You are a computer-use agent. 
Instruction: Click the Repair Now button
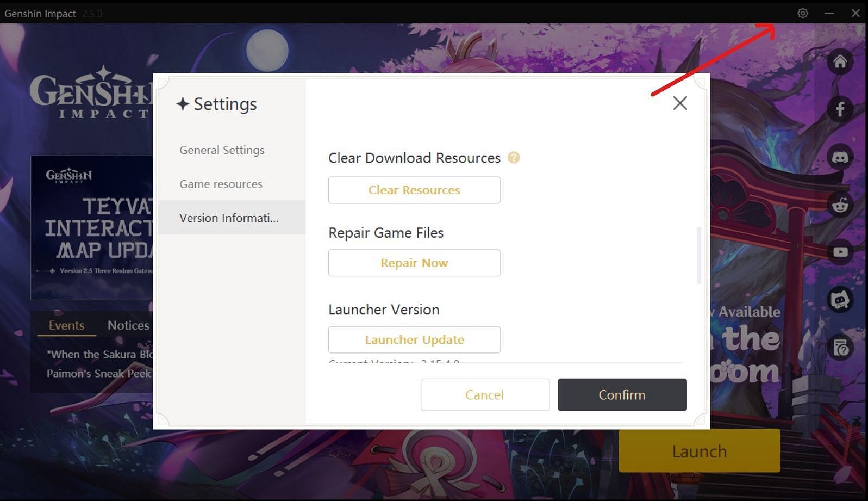click(x=414, y=263)
